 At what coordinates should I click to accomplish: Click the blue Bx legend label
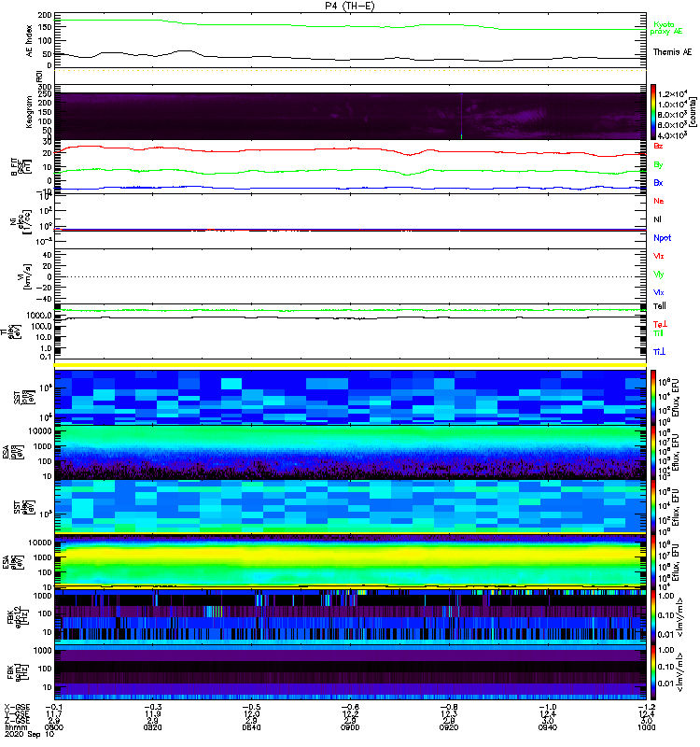pos(658,182)
